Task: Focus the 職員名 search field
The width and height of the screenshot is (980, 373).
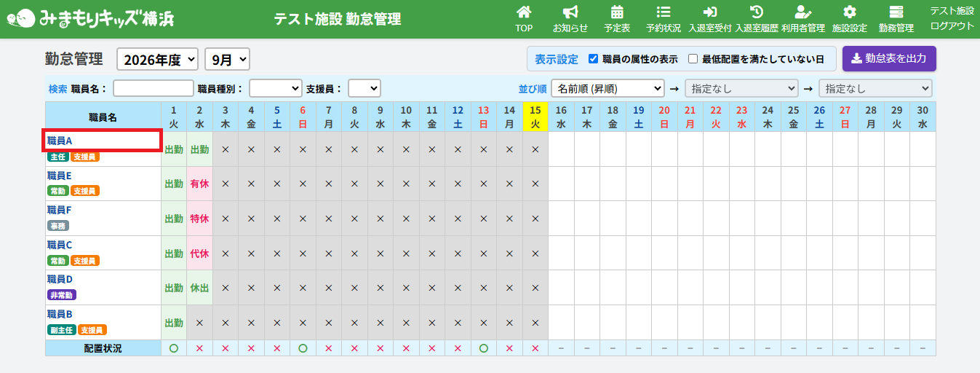Action: point(154,88)
